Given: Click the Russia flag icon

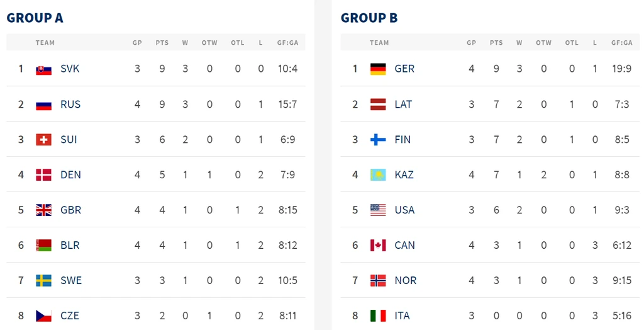Looking at the screenshot, I should 43,105.
